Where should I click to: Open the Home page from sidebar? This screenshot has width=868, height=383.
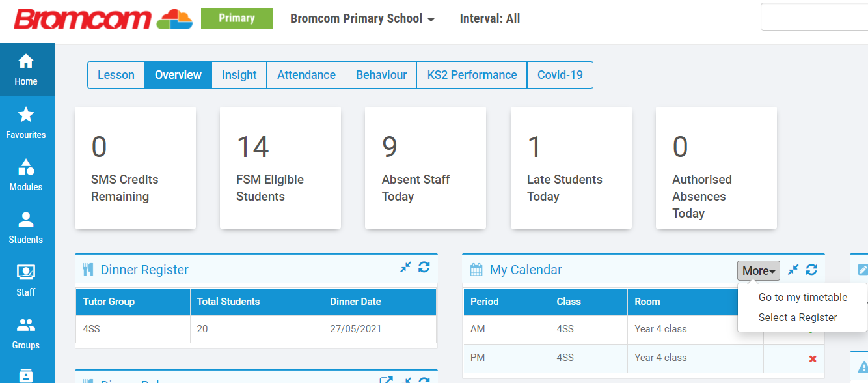click(x=26, y=70)
